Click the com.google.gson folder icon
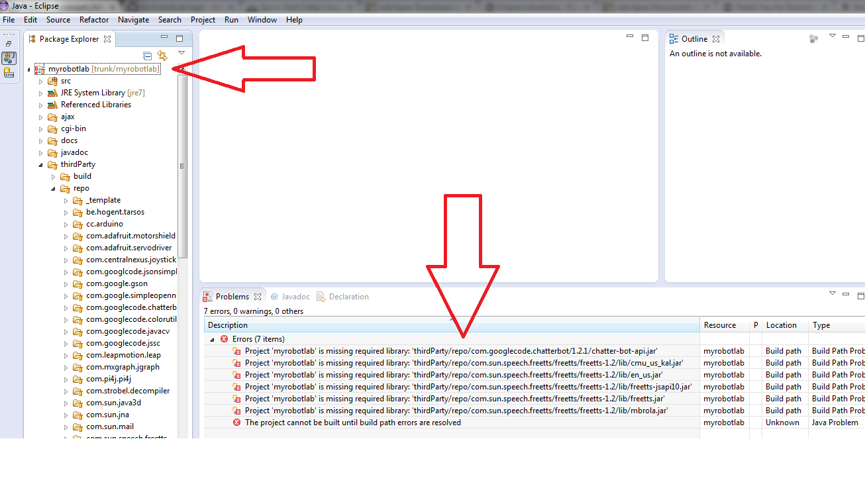 [78, 284]
